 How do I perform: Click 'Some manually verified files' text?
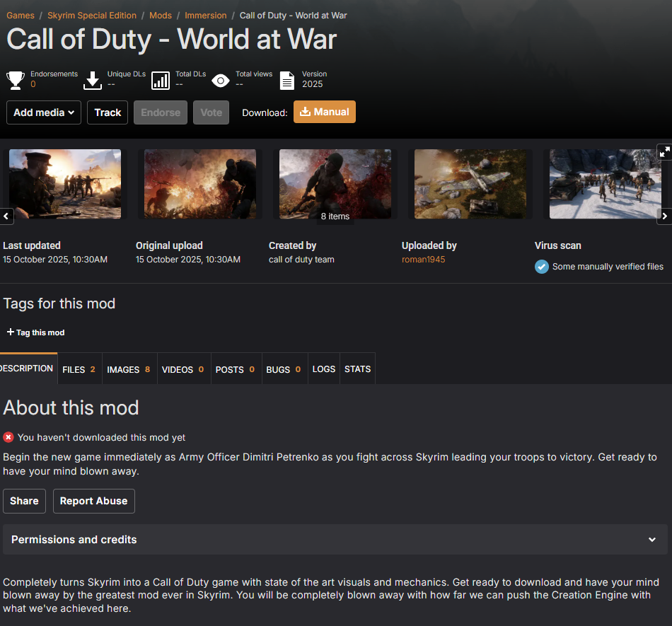click(x=608, y=267)
